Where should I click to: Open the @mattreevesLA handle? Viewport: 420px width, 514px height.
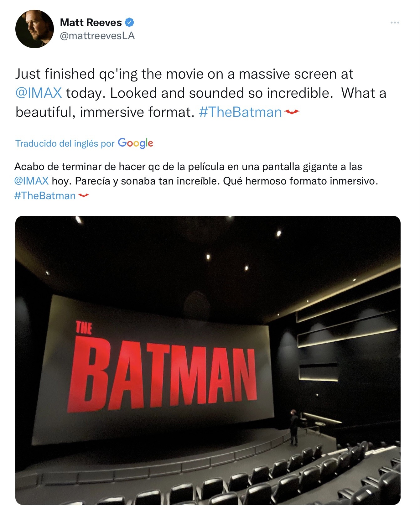click(97, 36)
